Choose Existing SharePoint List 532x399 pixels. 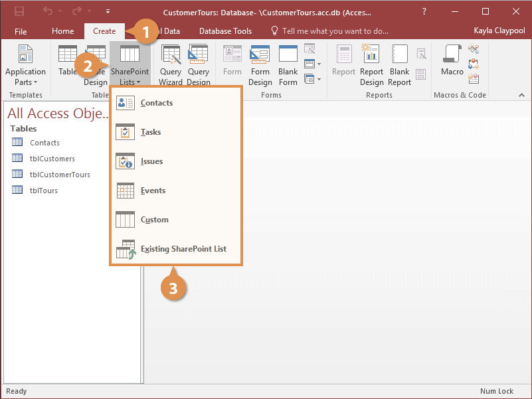pos(176,249)
